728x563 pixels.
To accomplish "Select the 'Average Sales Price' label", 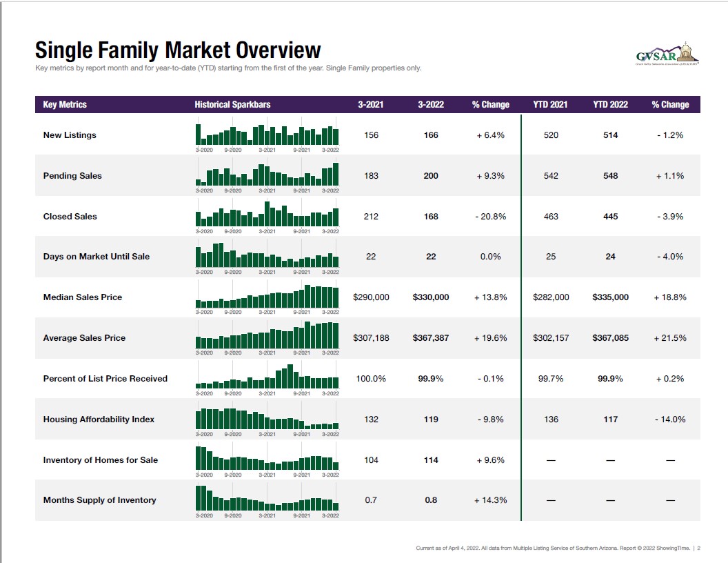I will [85, 338].
